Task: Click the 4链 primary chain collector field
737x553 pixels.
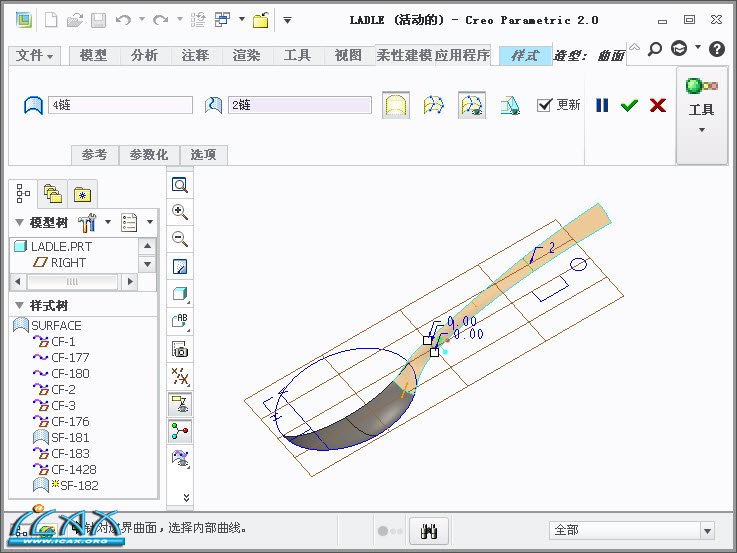Action: click(x=120, y=105)
